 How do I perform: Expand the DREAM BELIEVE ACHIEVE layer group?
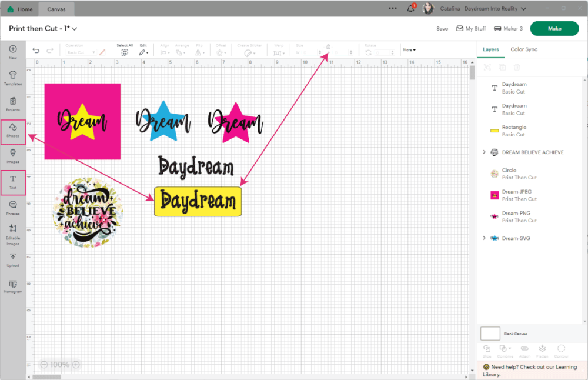(x=484, y=152)
